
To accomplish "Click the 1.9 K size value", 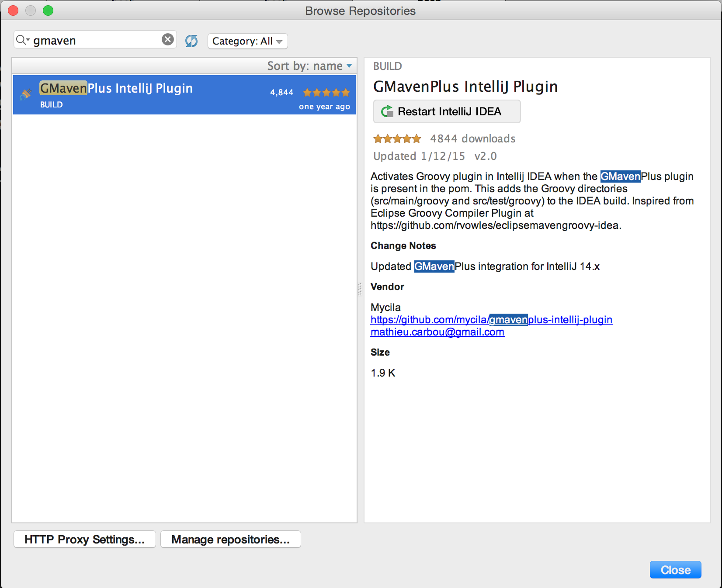I will click(x=383, y=373).
